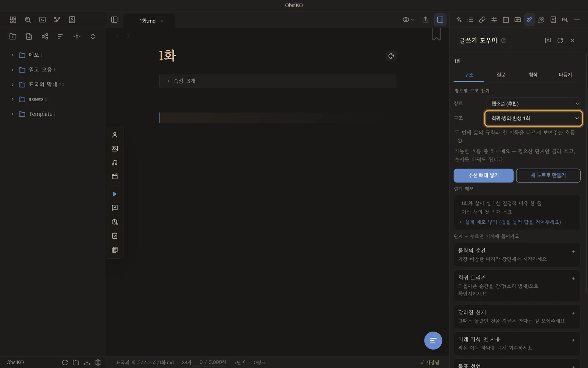Switch to the 첨삭 tab
Image resolution: width=588 pixels, height=368 pixels.
tap(533, 75)
